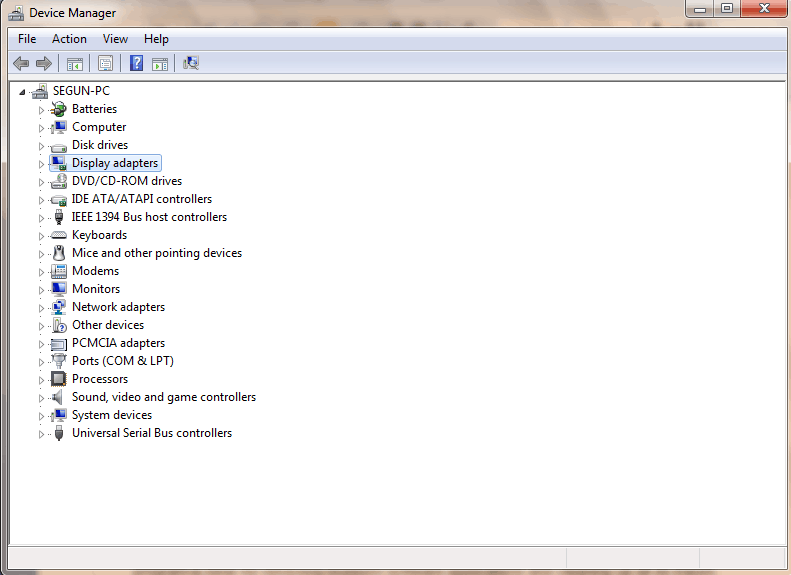Screen dimensions: 791x575
Task: Expand the Disk drives category arrow
Action: click(x=41, y=146)
